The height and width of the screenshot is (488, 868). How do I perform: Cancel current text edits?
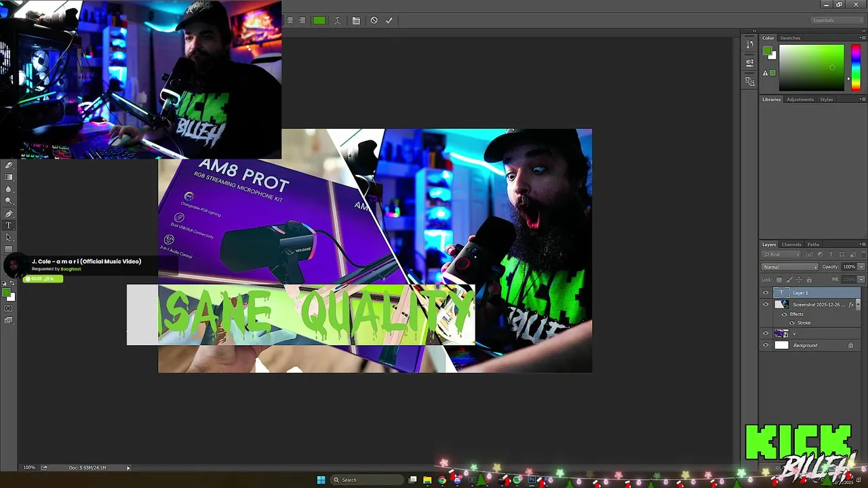(374, 20)
